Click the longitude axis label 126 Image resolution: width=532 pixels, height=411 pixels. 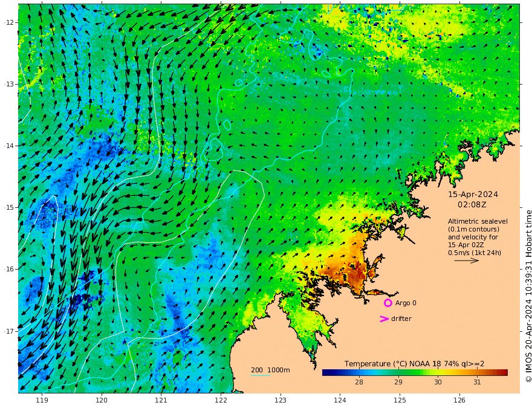tap(459, 400)
